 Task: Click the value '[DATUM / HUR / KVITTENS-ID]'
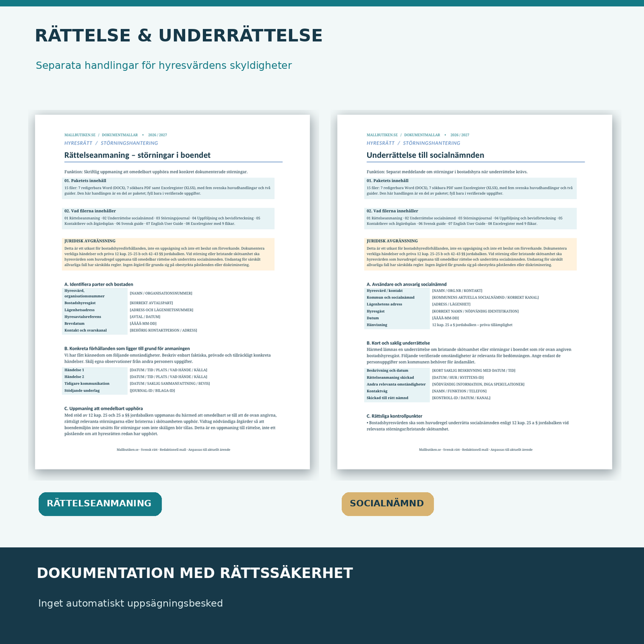[458, 378]
